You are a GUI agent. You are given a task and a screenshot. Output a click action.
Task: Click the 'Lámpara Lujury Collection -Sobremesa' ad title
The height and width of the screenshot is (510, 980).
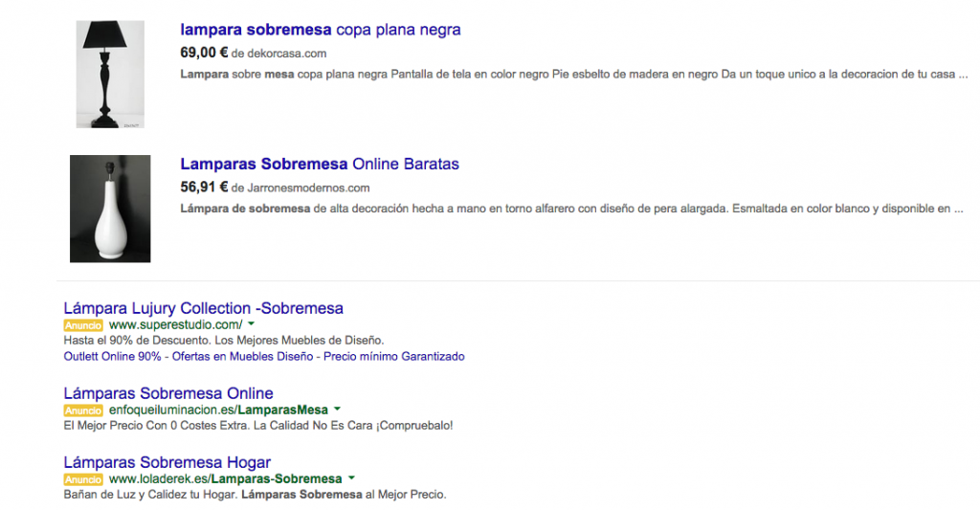click(x=203, y=308)
